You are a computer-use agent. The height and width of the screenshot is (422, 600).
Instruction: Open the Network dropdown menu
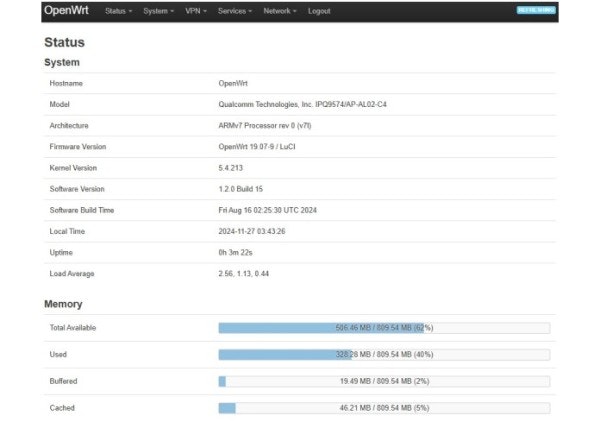pos(280,11)
